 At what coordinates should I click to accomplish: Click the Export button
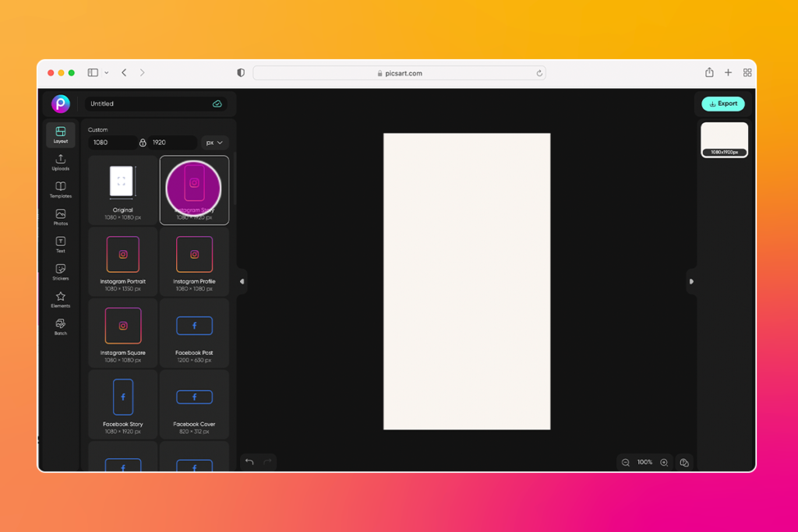pos(722,104)
